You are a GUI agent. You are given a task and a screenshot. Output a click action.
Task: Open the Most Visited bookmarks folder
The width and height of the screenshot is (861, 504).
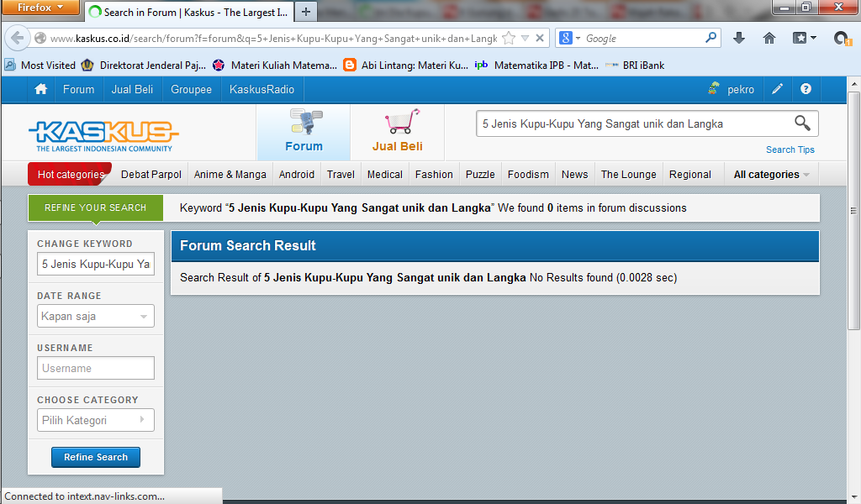pos(40,66)
